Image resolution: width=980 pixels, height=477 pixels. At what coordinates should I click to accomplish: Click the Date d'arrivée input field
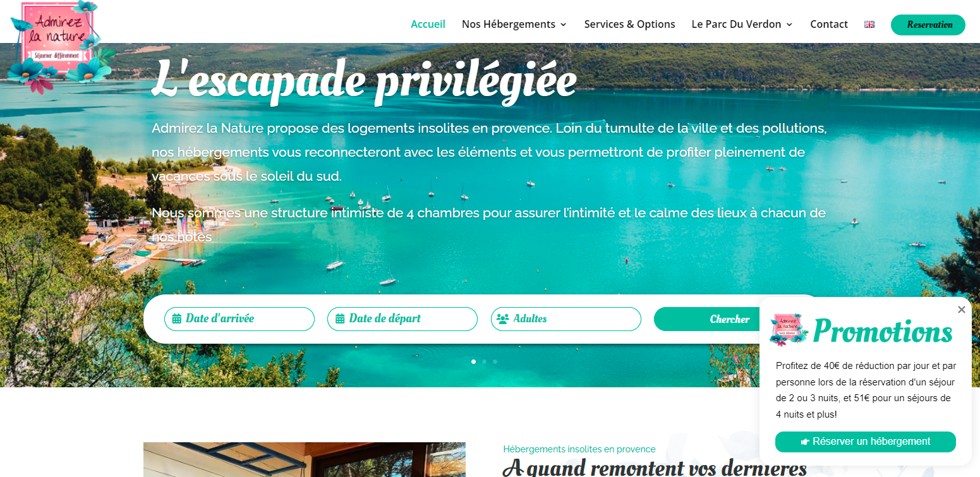(239, 319)
